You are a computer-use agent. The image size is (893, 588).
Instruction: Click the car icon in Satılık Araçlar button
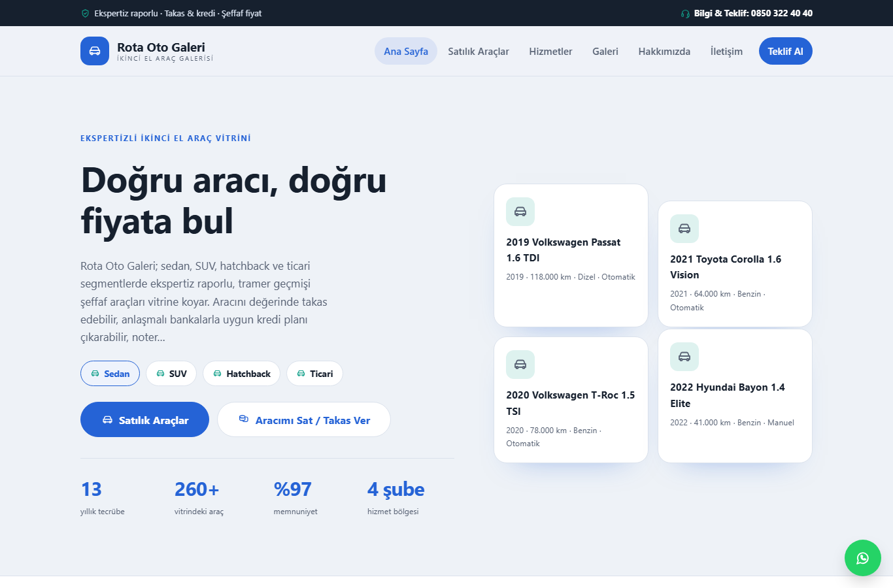click(x=107, y=420)
